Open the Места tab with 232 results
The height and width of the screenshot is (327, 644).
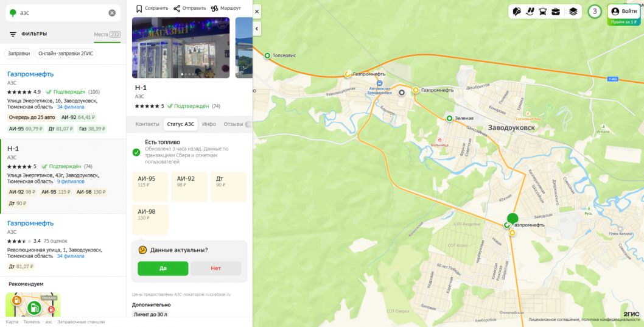[x=107, y=35]
